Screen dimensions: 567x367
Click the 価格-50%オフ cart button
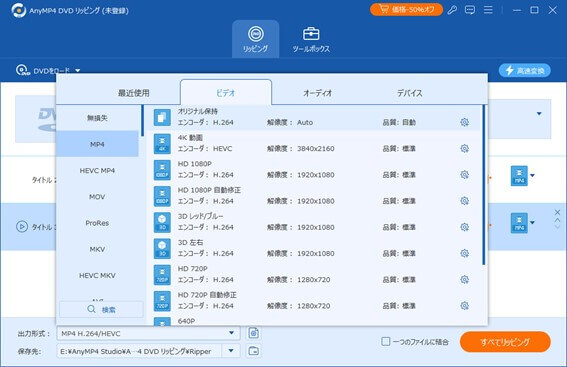click(406, 9)
